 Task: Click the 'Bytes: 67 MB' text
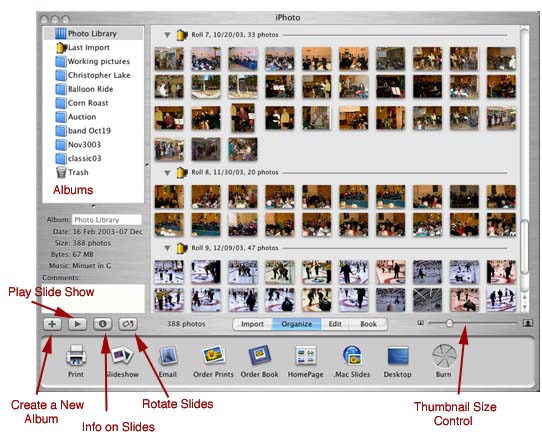72,254
